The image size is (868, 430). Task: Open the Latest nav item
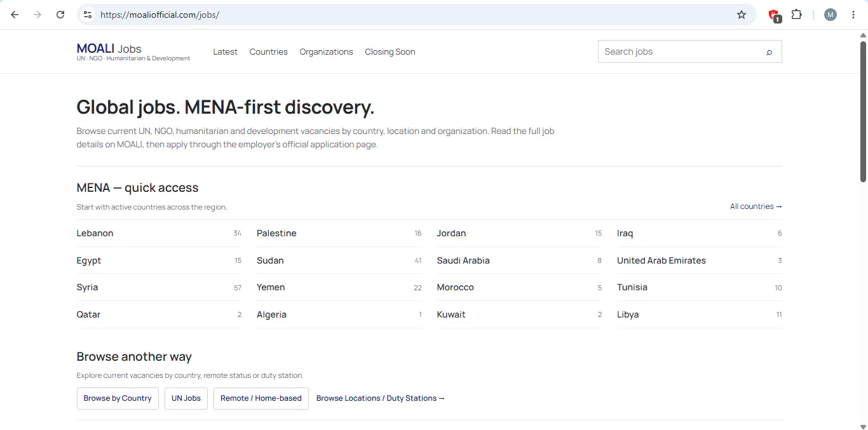coord(225,52)
